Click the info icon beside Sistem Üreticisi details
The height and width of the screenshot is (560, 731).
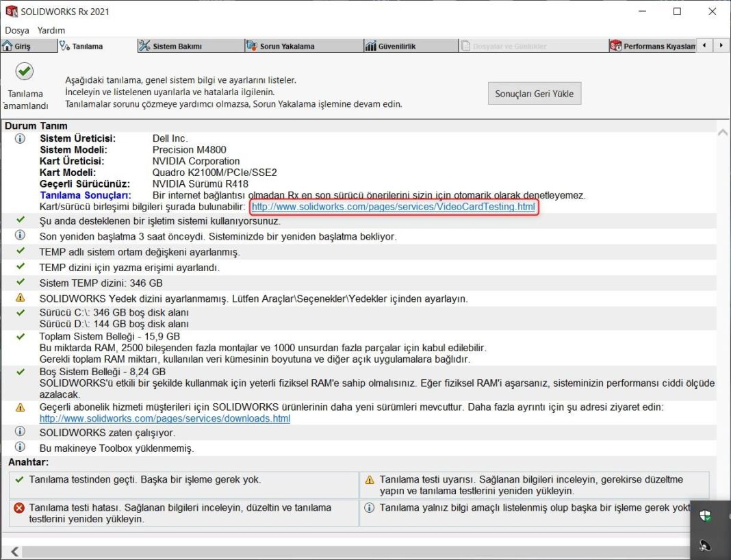19,138
